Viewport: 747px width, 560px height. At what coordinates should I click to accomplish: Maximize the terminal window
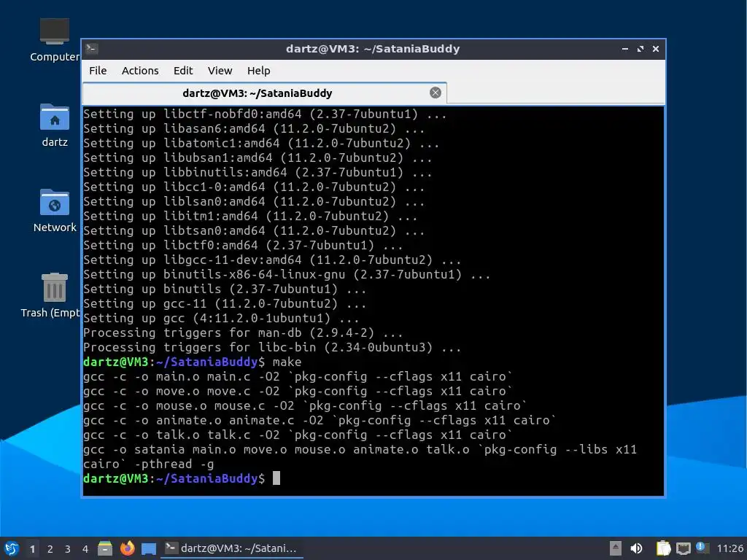(640, 49)
